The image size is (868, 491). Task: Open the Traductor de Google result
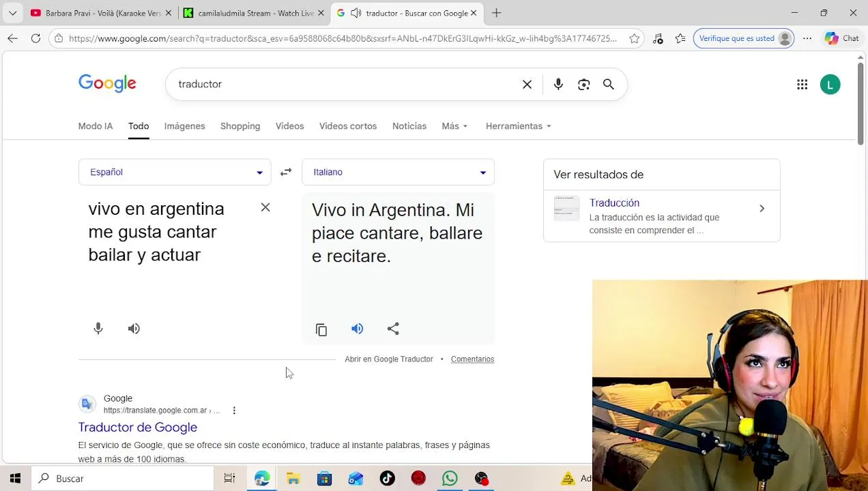coord(138,428)
